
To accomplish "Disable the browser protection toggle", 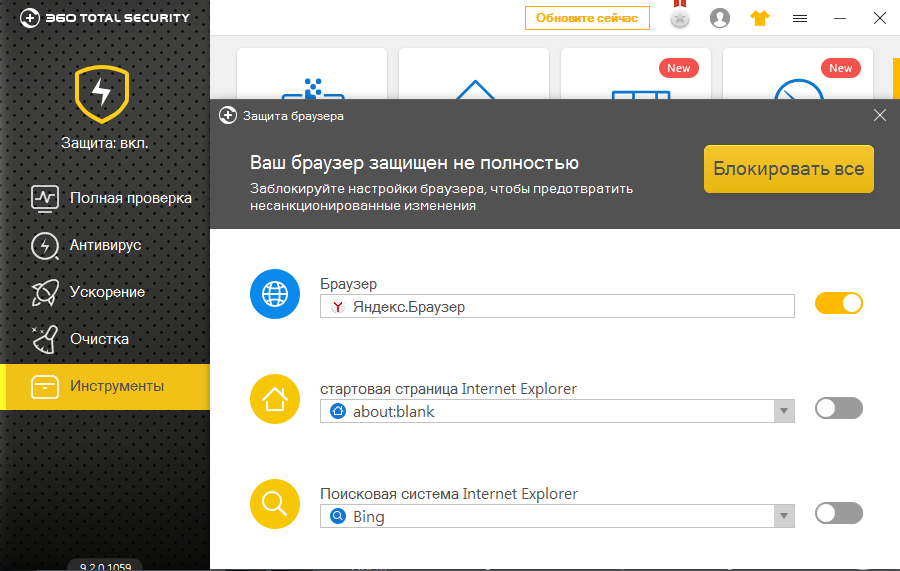I will point(839,303).
